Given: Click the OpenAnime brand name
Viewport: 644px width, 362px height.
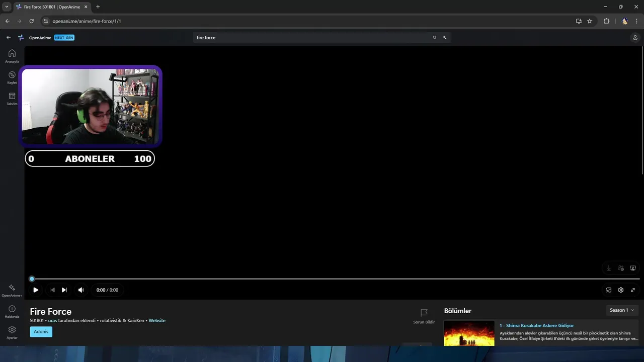Looking at the screenshot, I should 40,38.
